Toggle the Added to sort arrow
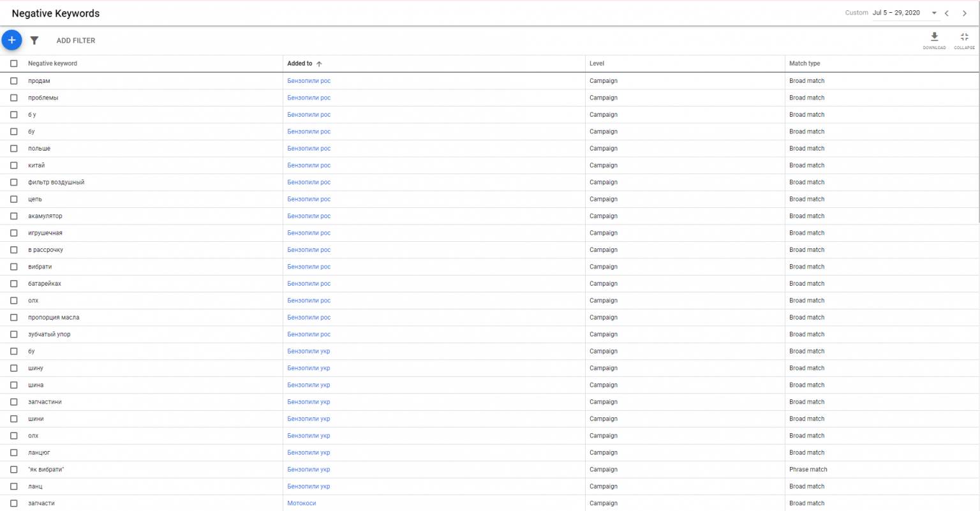The height and width of the screenshot is (511, 980). click(319, 64)
